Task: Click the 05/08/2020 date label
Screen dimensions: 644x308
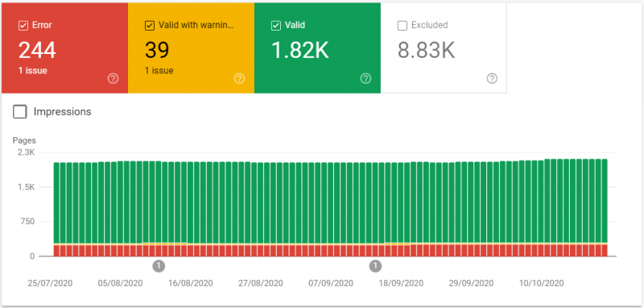Action: click(120, 283)
